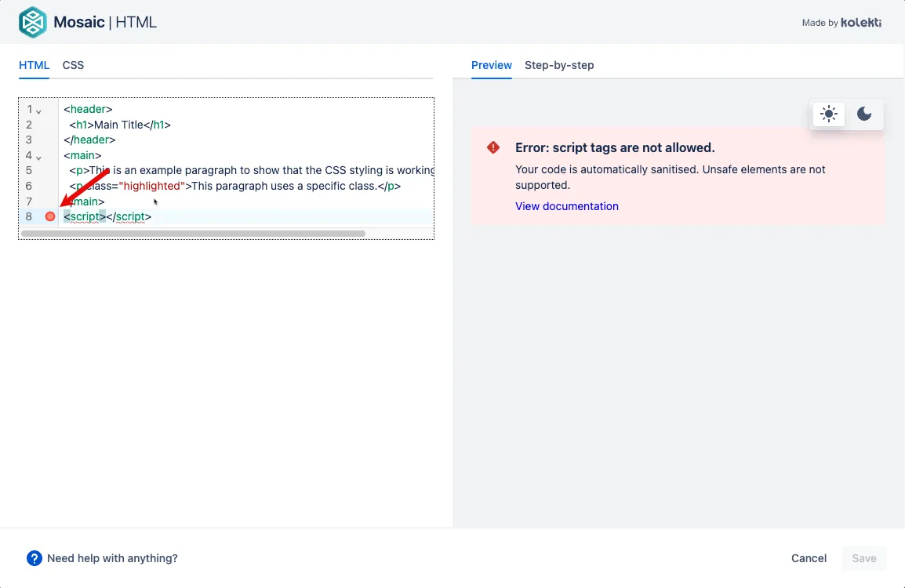Open the HTML editor tab
This screenshot has width=905, height=588.
(x=34, y=65)
